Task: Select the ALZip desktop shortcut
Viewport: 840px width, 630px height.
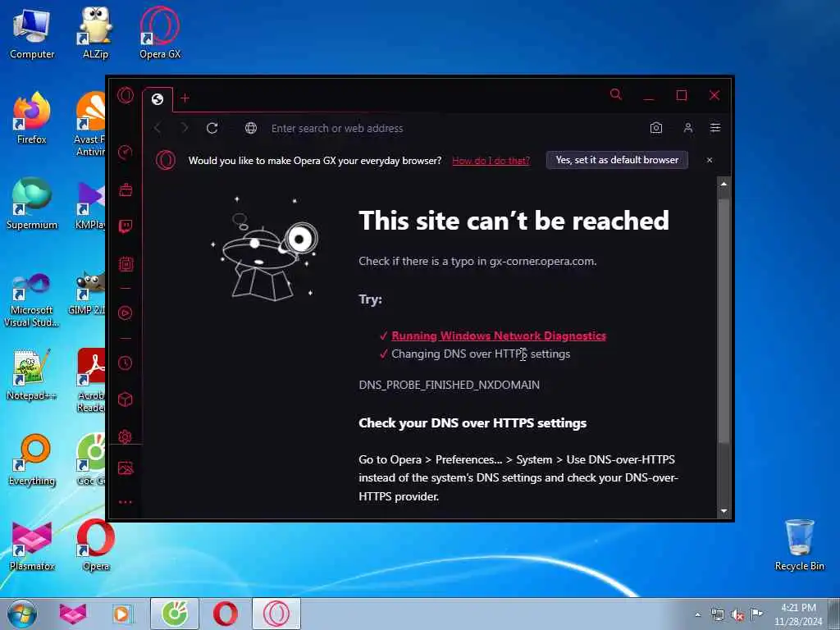Action: click(x=95, y=33)
